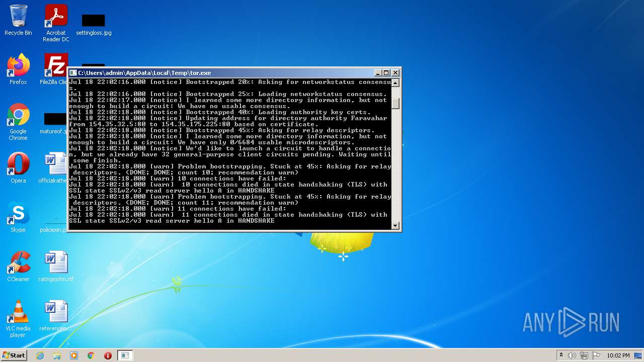Click the Start button
This screenshot has height=362, width=644.
click(x=14, y=355)
